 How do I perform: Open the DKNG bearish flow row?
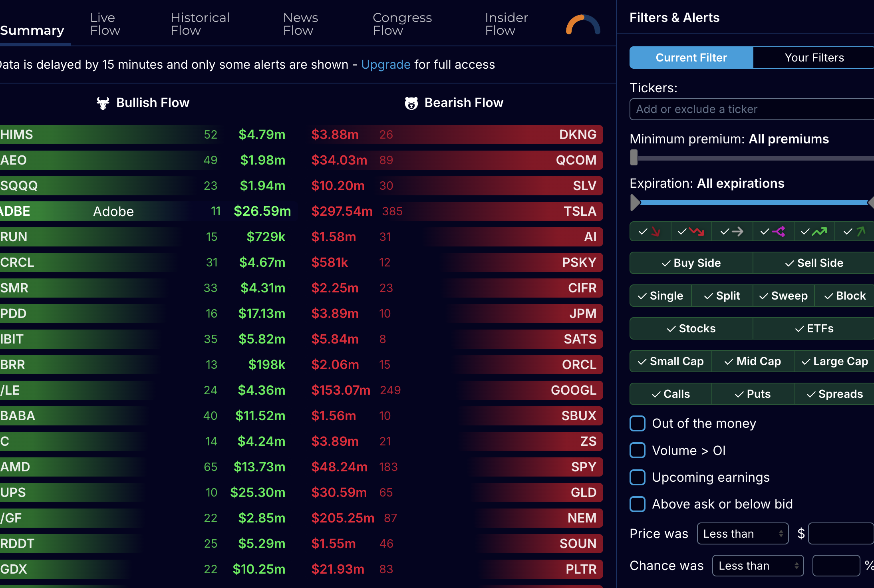(455, 135)
